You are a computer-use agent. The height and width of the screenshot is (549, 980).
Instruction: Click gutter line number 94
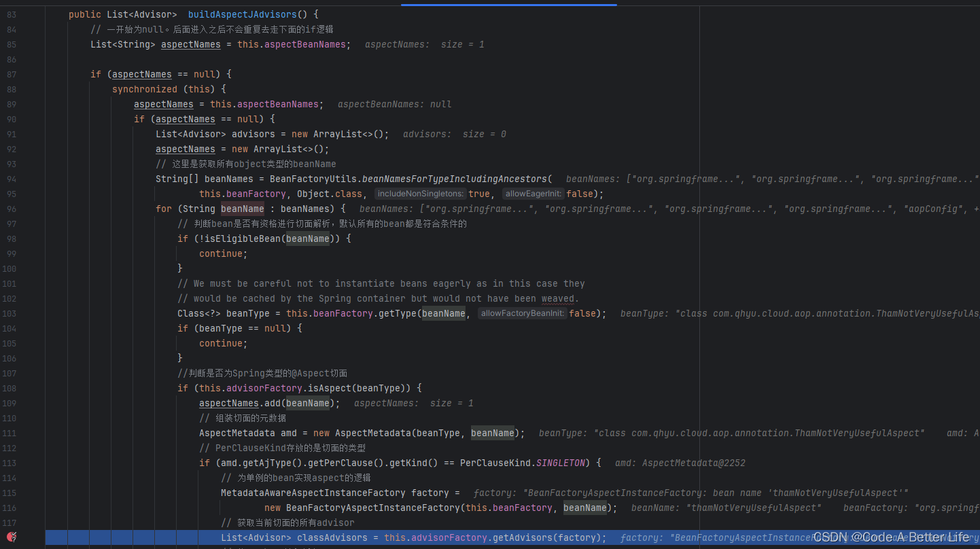tap(12, 179)
